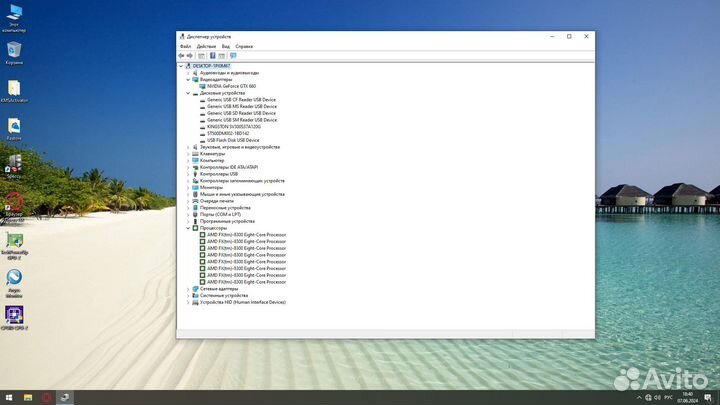Expand the Сетевые адаптеры category

tap(188, 289)
